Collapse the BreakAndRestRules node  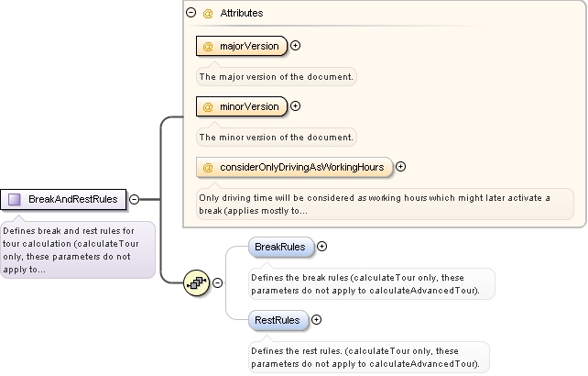[x=135, y=199]
